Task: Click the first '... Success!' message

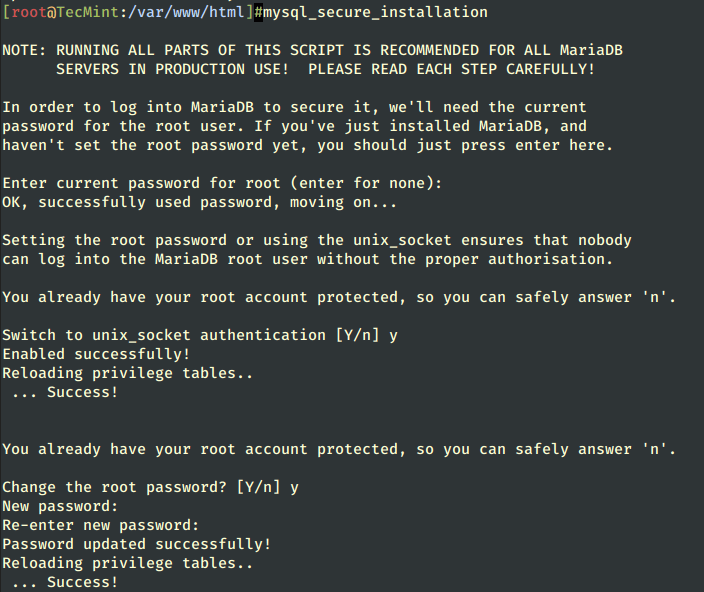Action: point(65,392)
